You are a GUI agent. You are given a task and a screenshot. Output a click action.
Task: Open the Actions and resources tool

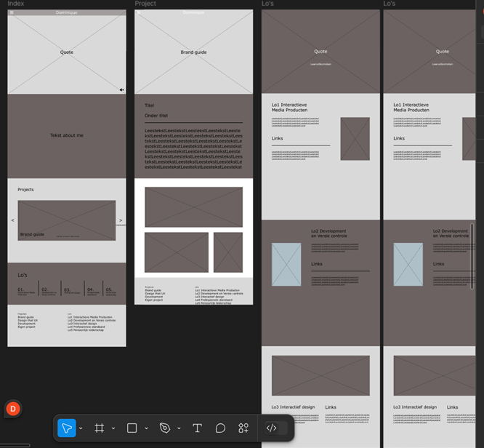(243, 428)
